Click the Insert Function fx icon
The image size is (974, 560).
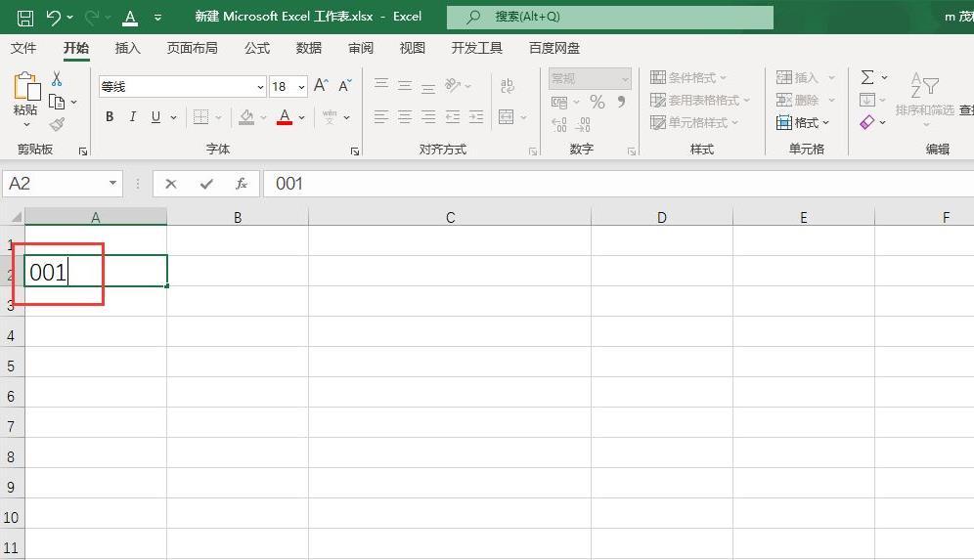coord(241,184)
